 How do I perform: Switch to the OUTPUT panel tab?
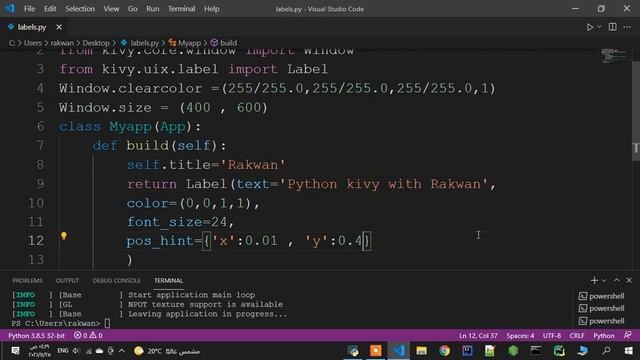[x=67, y=280]
